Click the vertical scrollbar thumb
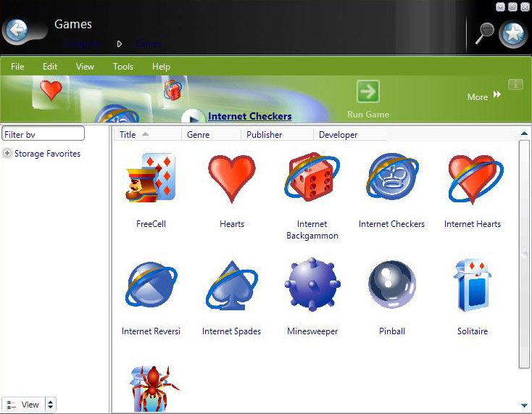Image resolution: width=532 pixels, height=414 pixels. (524, 254)
